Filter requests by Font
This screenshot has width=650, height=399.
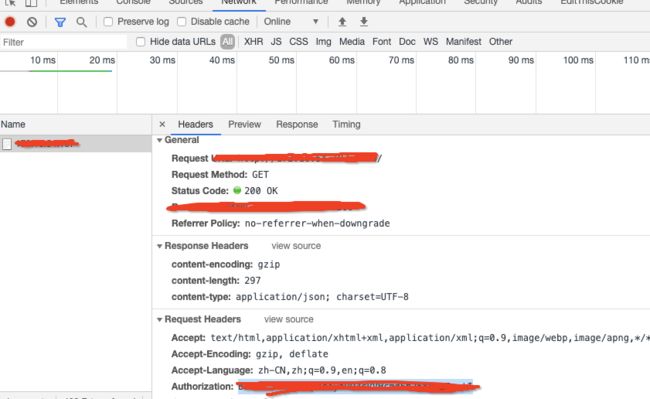coord(381,42)
